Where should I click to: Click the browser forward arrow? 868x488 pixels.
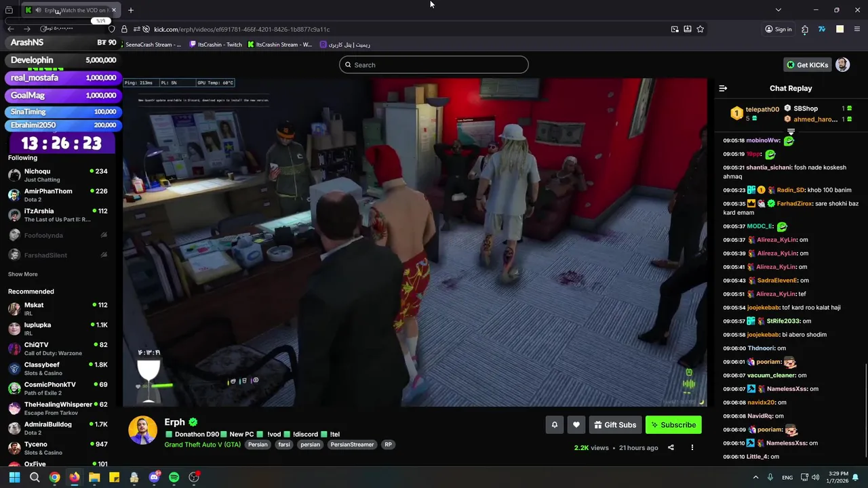pos(26,29)
